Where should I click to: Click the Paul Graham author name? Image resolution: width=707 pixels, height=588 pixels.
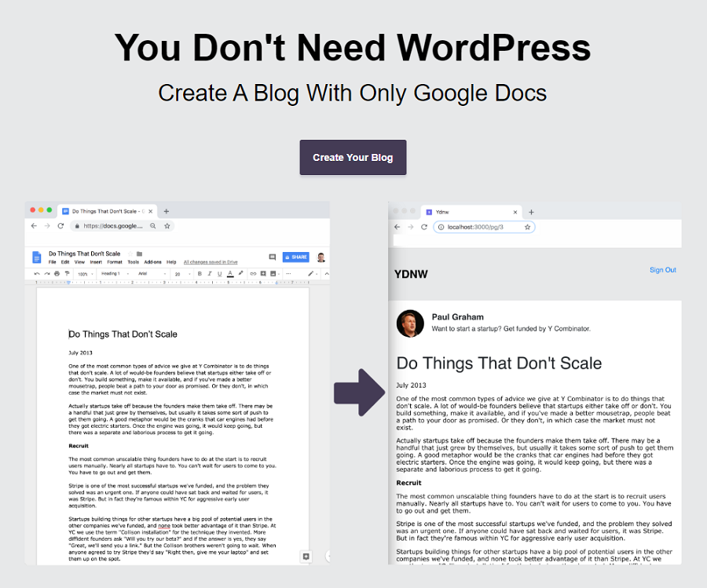point(457,316)
